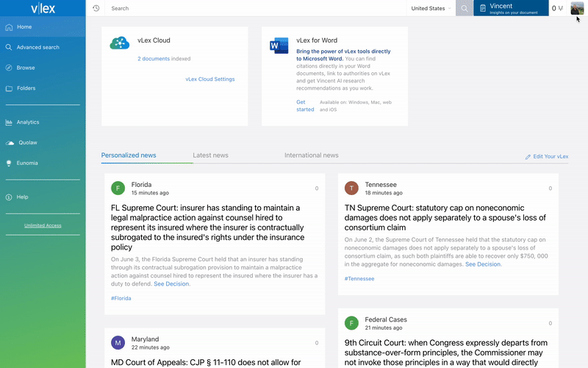Click the Federal Cases card count 0
This screenshot has height=368, width=588.
(x=550, y=323)
